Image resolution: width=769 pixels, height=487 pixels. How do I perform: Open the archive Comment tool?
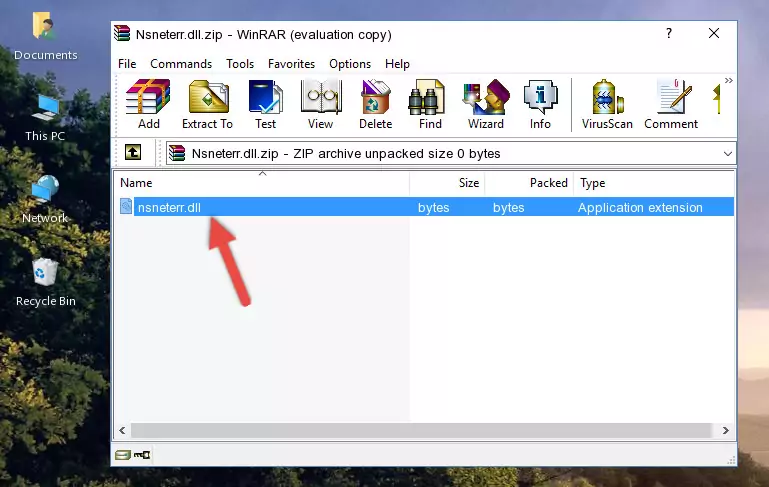pyautogui.click(x=671, y=104)
